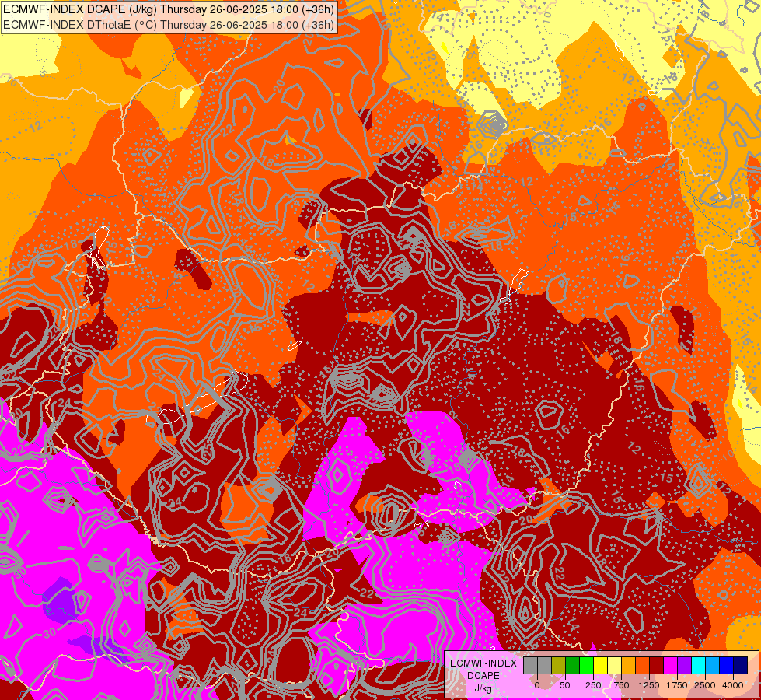The width and height of the screenshot is (761, 700).
Task: Click the dark red legend swatch
Action: [657, 665]
